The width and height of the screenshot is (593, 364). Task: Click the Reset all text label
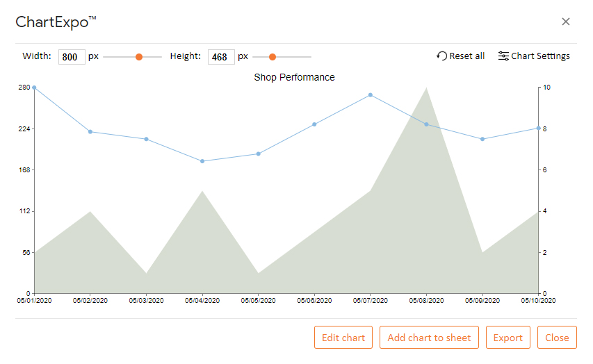coord(466,56)
